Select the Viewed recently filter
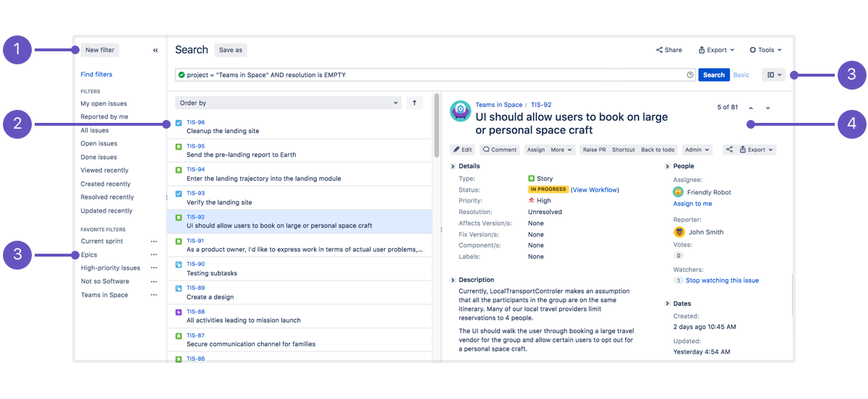The height and width of the screenshot is (399, 868). [x=104, y=171]
